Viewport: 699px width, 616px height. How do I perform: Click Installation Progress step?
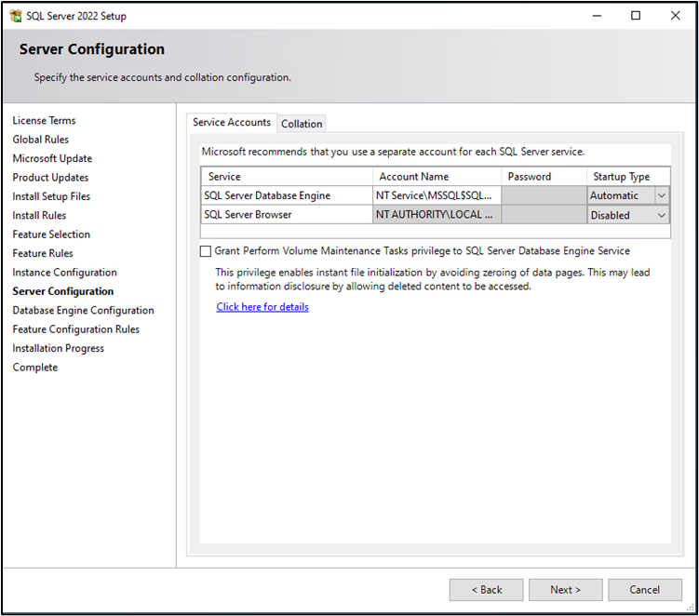[x=59, y=349]
